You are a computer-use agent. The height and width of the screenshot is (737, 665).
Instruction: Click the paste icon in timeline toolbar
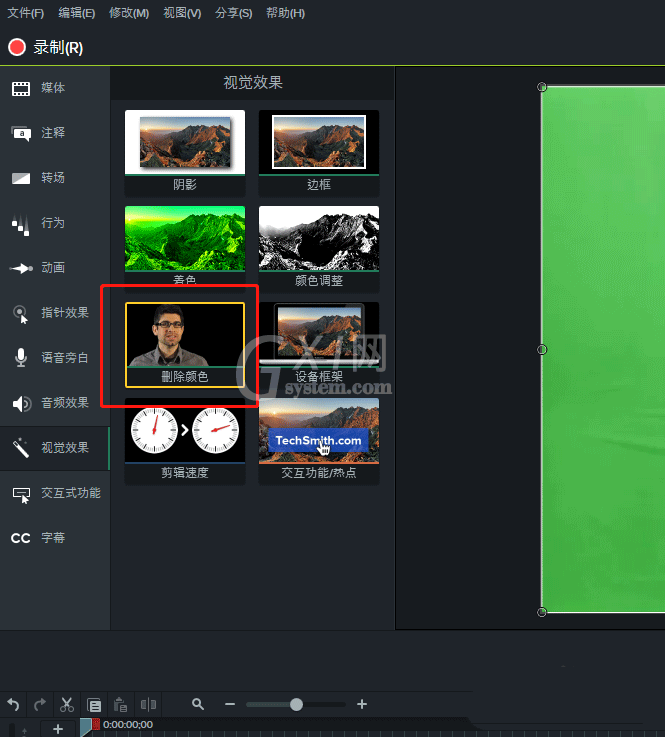click(121, 705)
